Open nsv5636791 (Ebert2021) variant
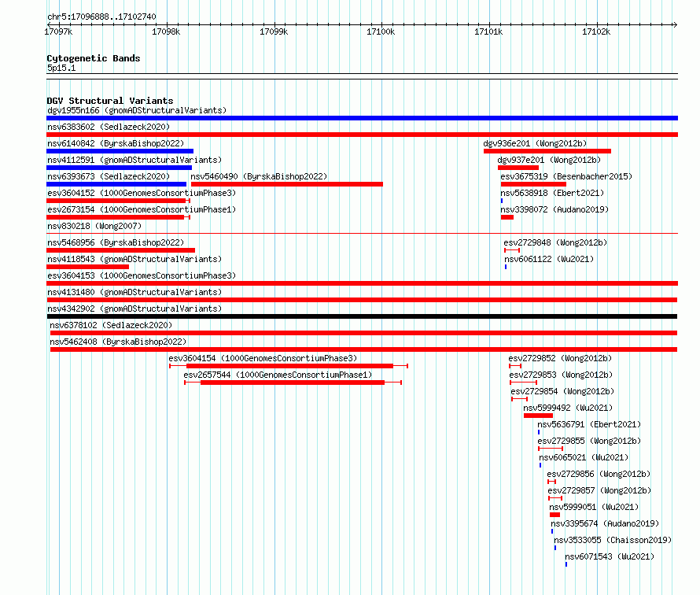 coord(589,424)
